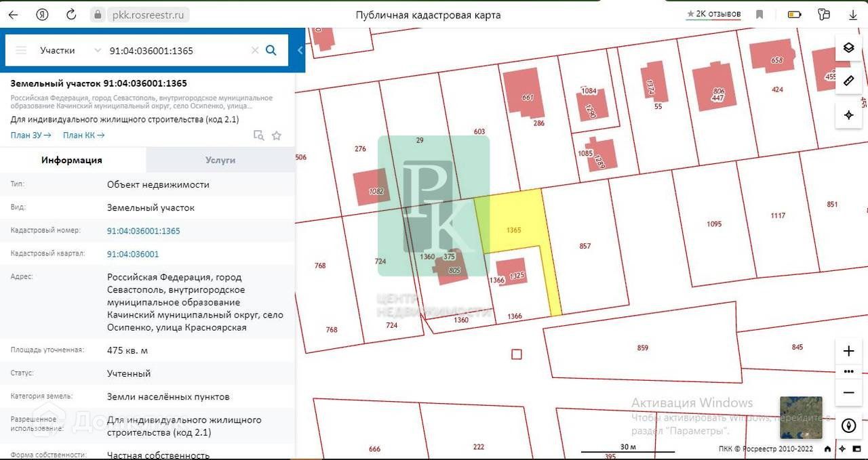Click the small square marker below parcel 1366
The width and height of the screenshot is (868, 460).
[517, 354]
